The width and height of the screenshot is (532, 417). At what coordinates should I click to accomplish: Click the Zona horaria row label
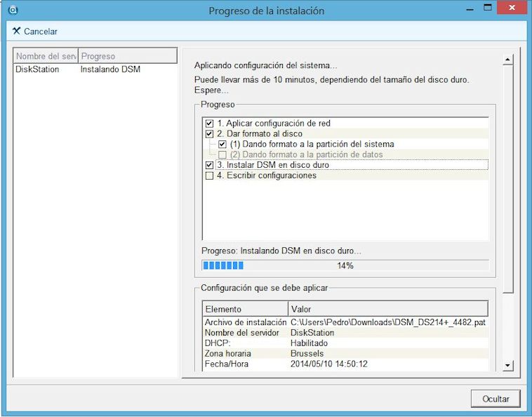coord(227,354)
